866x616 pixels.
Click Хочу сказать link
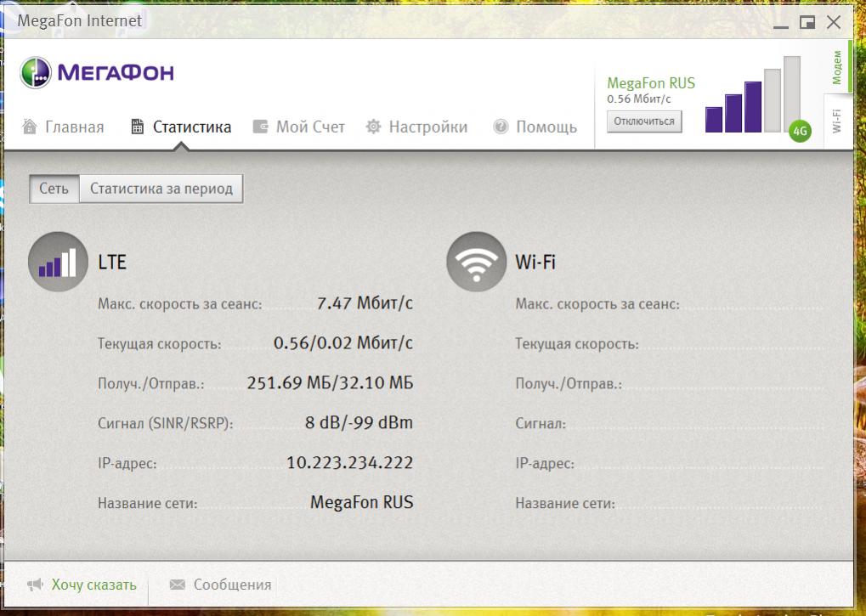(x=93, y=585)
